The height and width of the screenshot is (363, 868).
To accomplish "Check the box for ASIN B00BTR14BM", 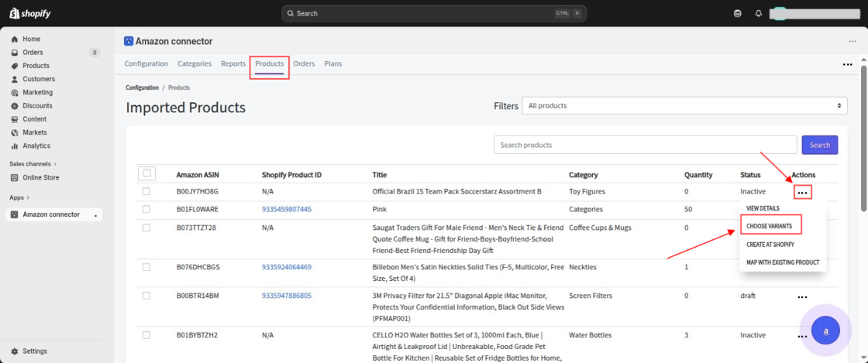I will (x=146, y=296).
